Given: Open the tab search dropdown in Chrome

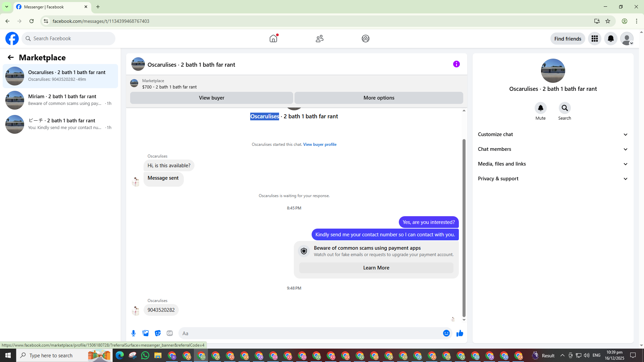Looking at the screenshot, I should click(x=7, y=7).
